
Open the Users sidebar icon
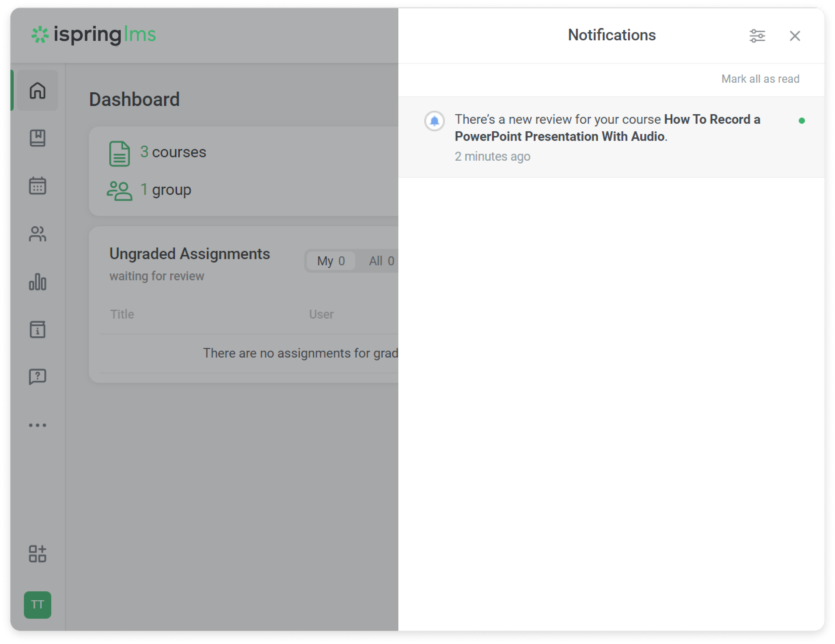(x=38, y=234)
